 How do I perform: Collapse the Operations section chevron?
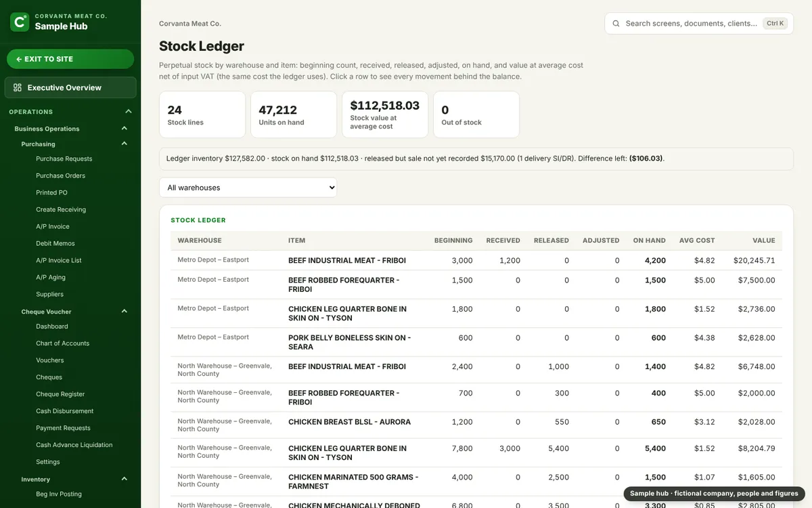[x=129, y=112]
